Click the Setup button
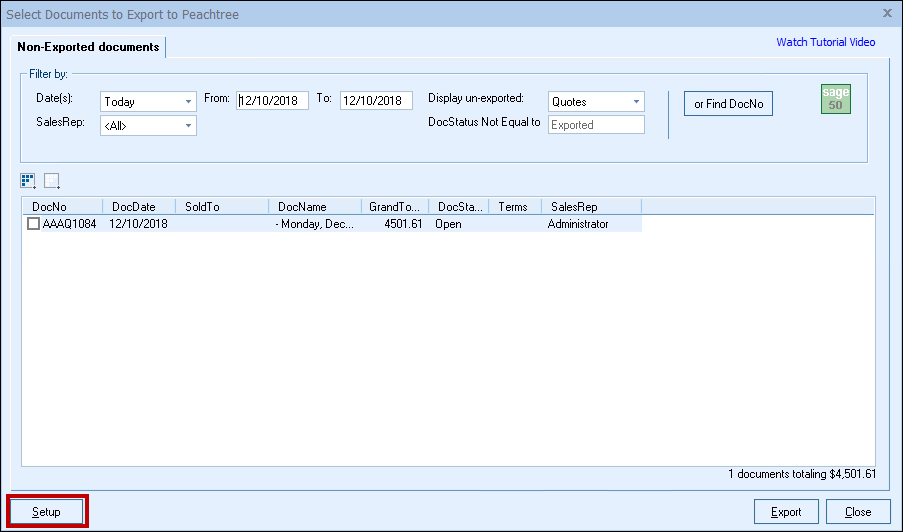Screen dimensions: 903x532 click(47, 512)
